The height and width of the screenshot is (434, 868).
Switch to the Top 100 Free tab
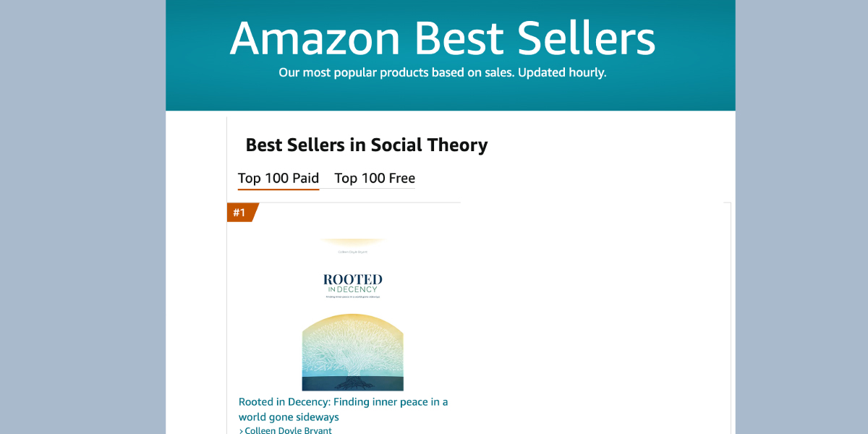pyautogui.click(x=375, y=178)
